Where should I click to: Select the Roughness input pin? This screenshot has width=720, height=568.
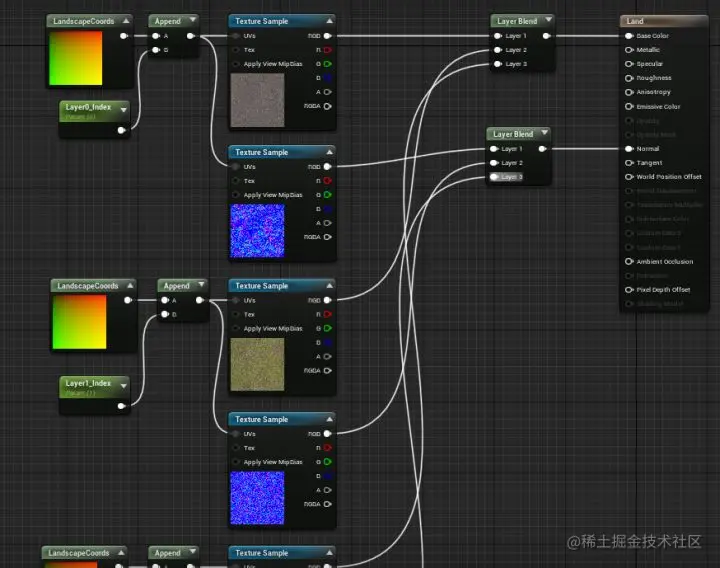(x=629, y=78)
